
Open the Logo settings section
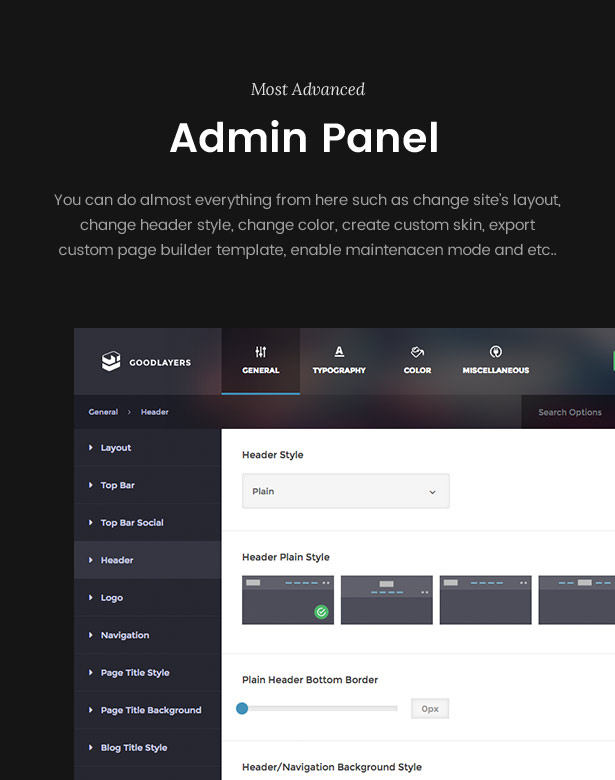click(111, 598)
